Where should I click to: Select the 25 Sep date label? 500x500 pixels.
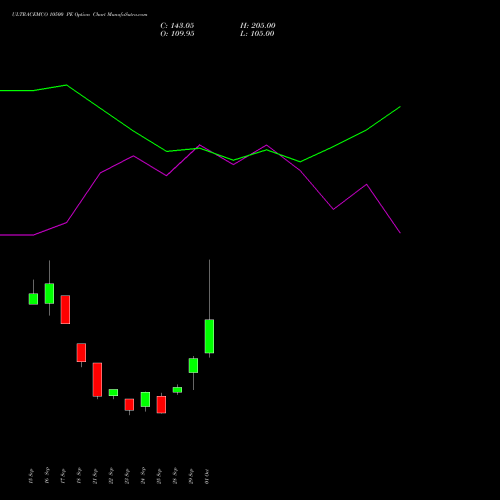(159, 476)
